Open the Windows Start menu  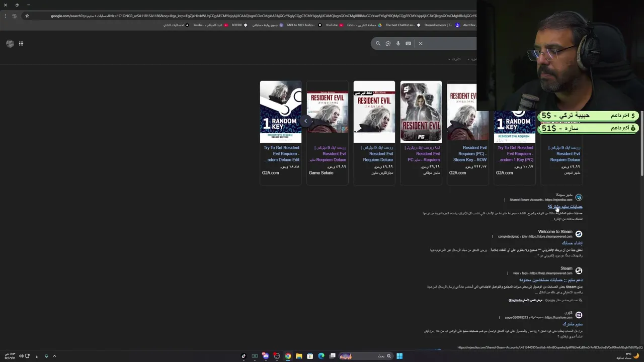point(399,356)
